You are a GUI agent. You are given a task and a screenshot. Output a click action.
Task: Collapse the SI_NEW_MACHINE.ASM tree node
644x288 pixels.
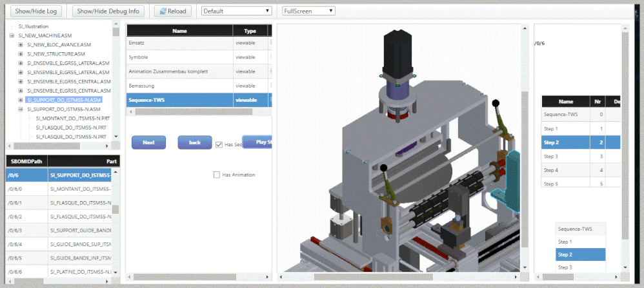click(12, 35)
